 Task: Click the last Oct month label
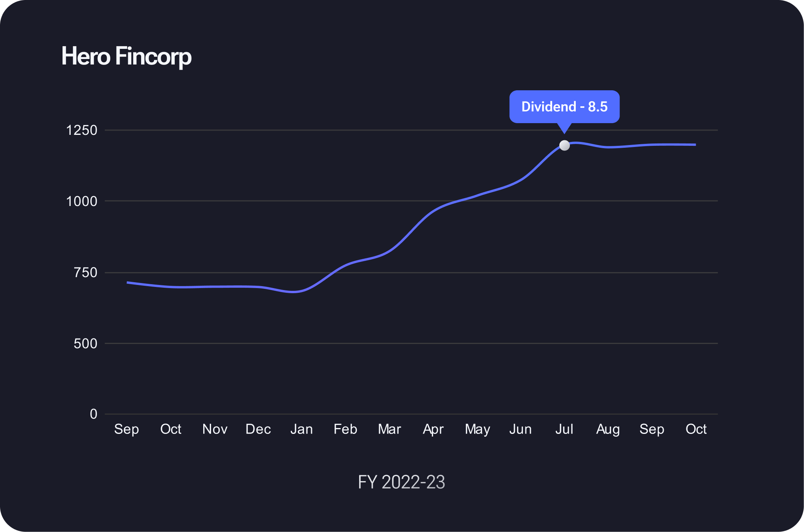point(696,429)
